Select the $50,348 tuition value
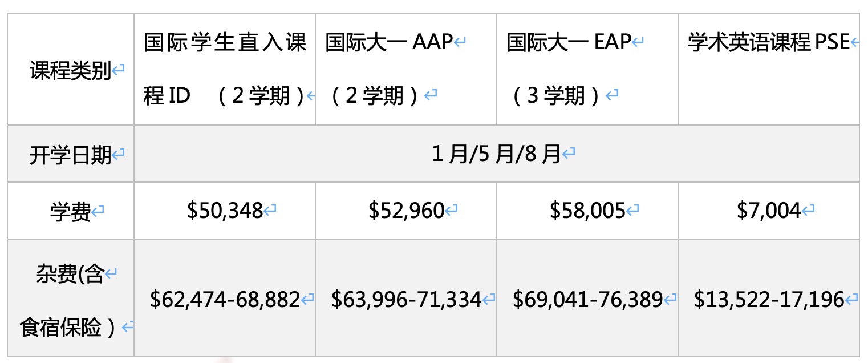868x363 pixels. pos(225,211)
